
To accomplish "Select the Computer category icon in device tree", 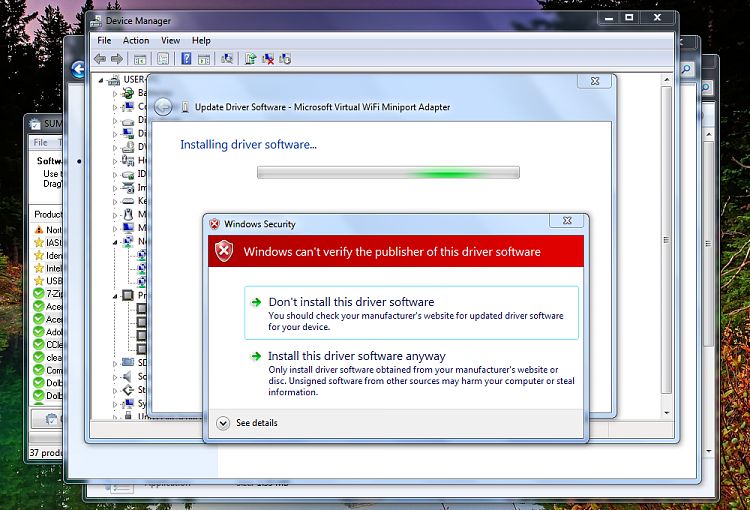I will click(128, 106).
